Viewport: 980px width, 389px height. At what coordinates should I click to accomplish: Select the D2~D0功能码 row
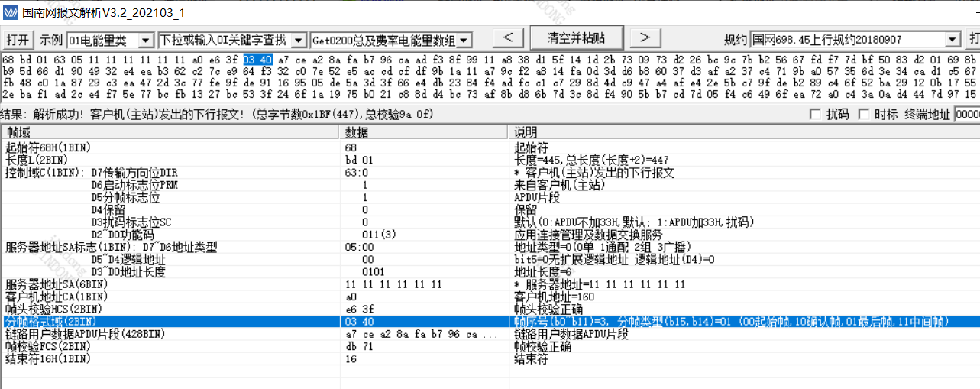click(489, 234)
